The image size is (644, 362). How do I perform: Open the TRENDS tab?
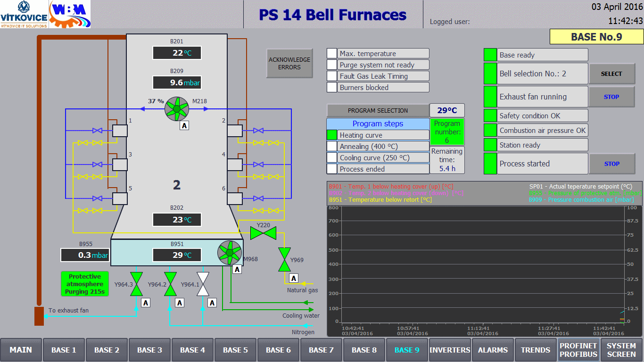pos(536,350)
